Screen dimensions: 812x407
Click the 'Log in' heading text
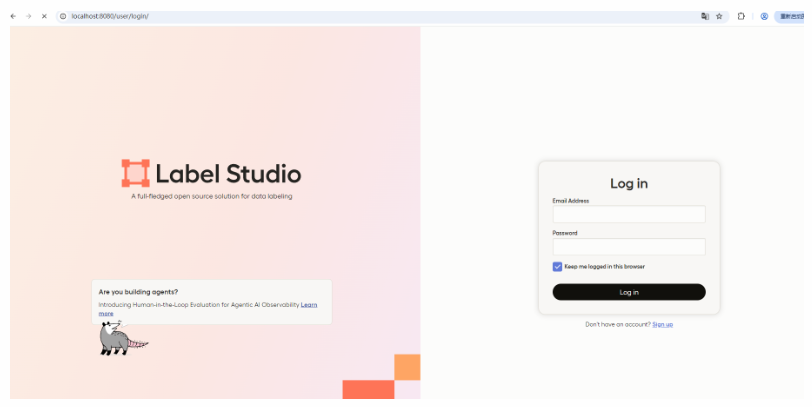pos(629,183)
